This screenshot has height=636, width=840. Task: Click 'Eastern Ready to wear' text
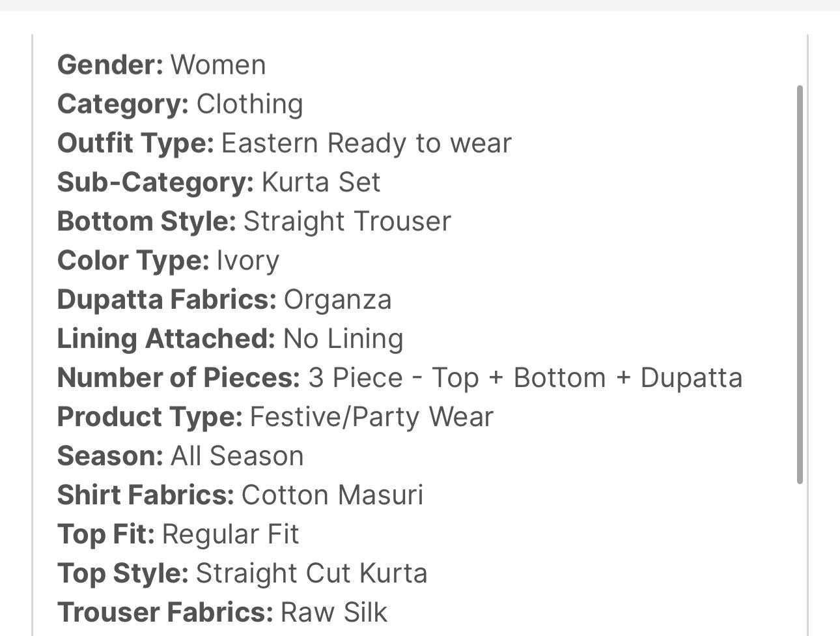pos(366,143)
